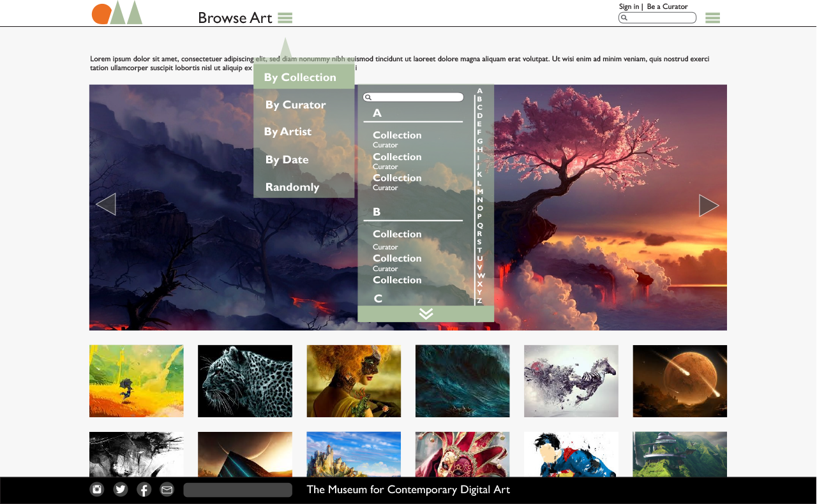
Task: Open the stormy ocean wave thumbnail
Action: [463, 381]
